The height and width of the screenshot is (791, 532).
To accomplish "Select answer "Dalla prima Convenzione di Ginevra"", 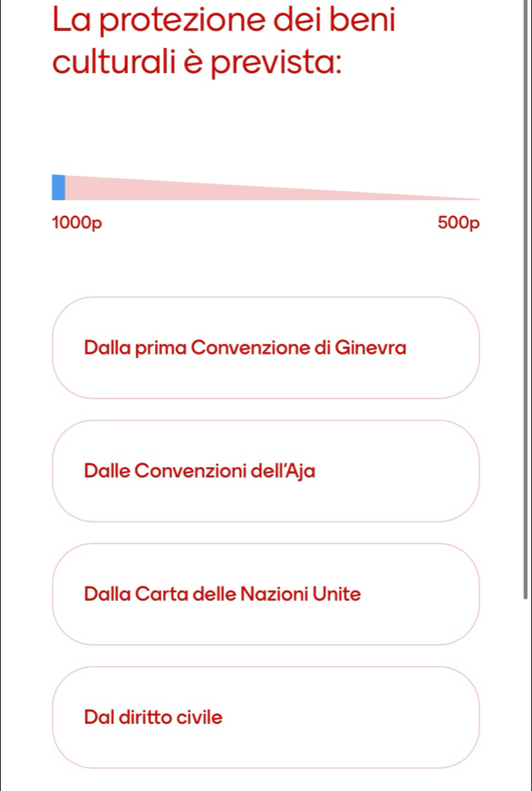I will (266, 348).
